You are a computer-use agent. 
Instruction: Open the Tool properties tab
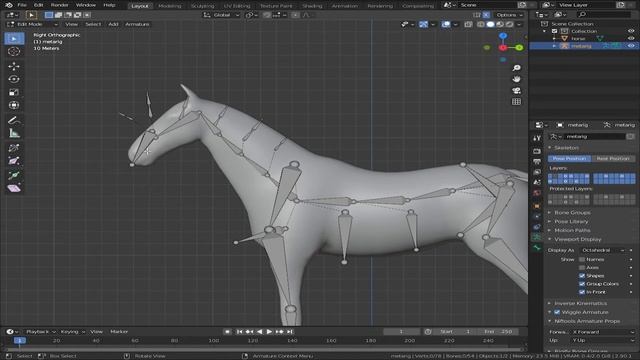click(x=537, y=139)
